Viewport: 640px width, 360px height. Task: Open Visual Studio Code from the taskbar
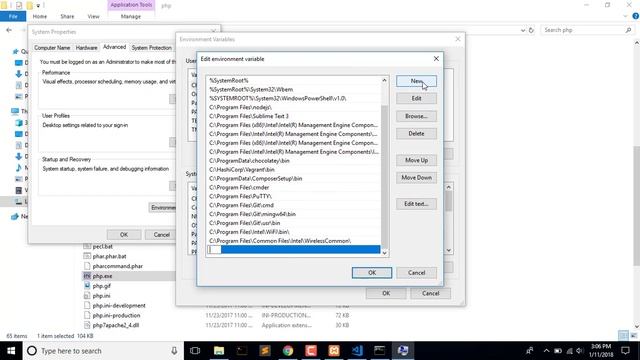coord(357,351)
